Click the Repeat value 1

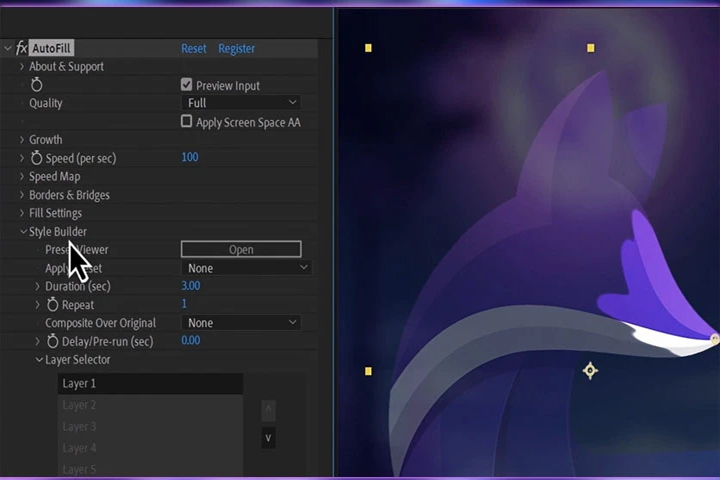pos(184,304)
